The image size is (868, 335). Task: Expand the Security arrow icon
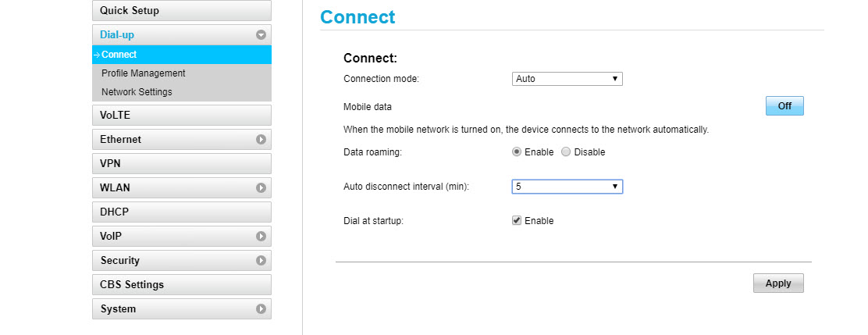tap(261, 260)
